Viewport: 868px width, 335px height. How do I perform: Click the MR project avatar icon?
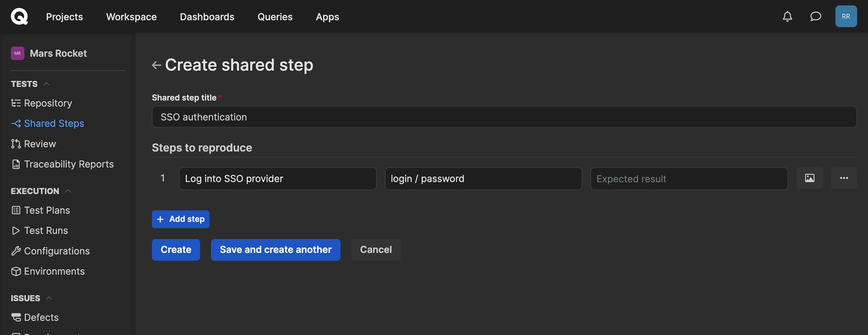point(17,53)
